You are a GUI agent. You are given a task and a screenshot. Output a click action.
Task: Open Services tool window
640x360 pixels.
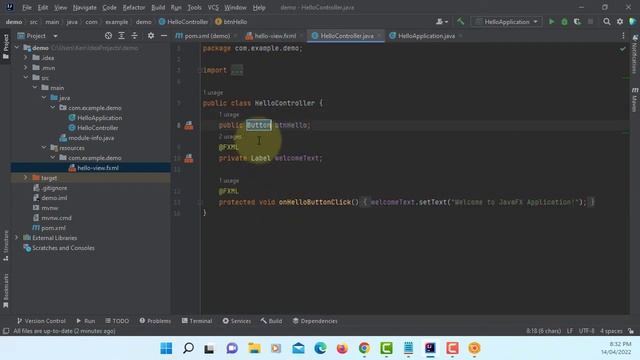[237, 321]
